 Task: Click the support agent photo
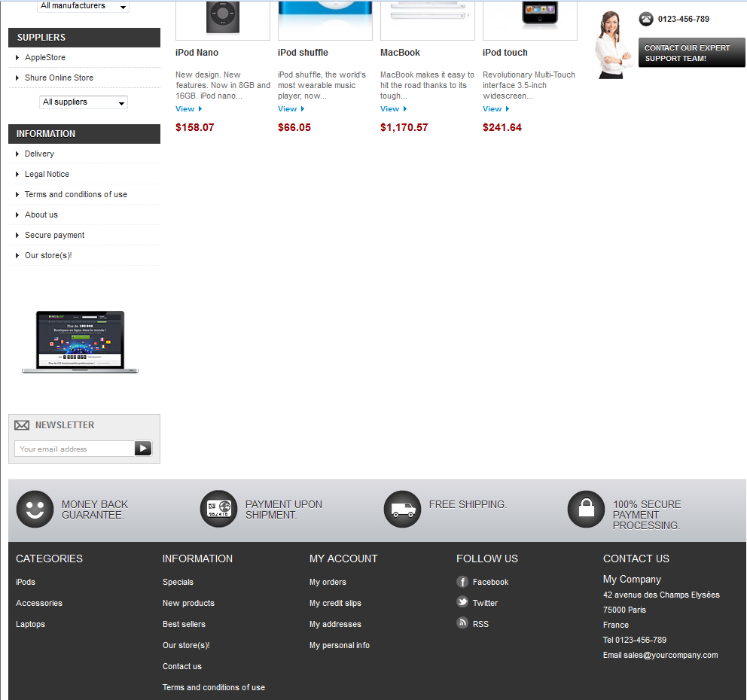612,44
